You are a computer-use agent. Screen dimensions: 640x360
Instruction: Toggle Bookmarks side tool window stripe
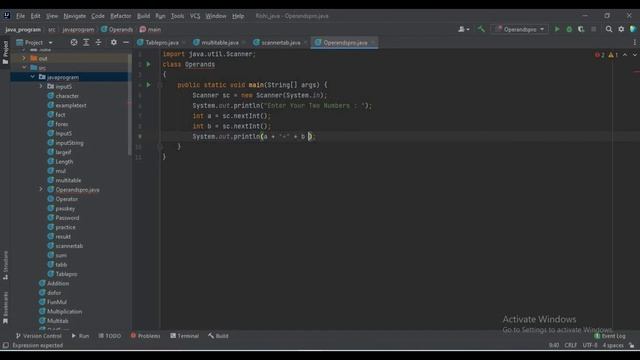5,308
